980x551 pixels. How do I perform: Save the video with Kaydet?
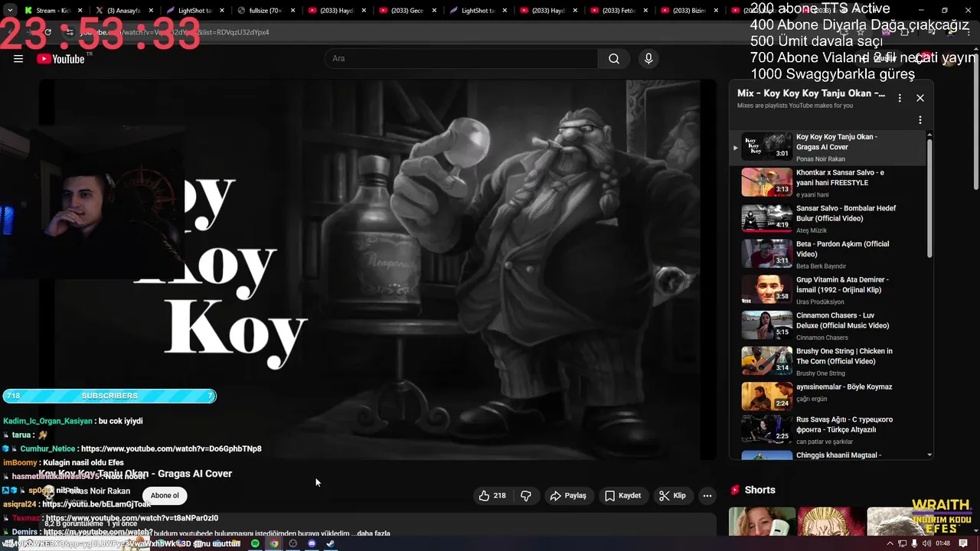[x=622, y=496]
